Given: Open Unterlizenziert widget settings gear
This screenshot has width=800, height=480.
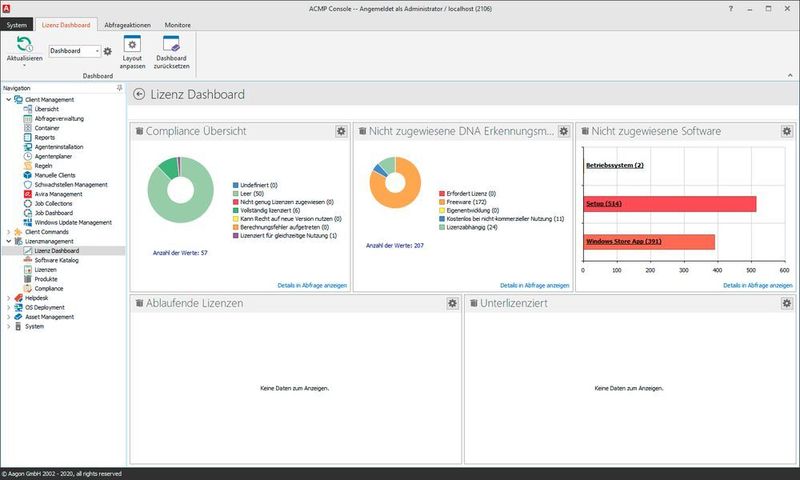Looking at the screenshot, I should (787, 303).
